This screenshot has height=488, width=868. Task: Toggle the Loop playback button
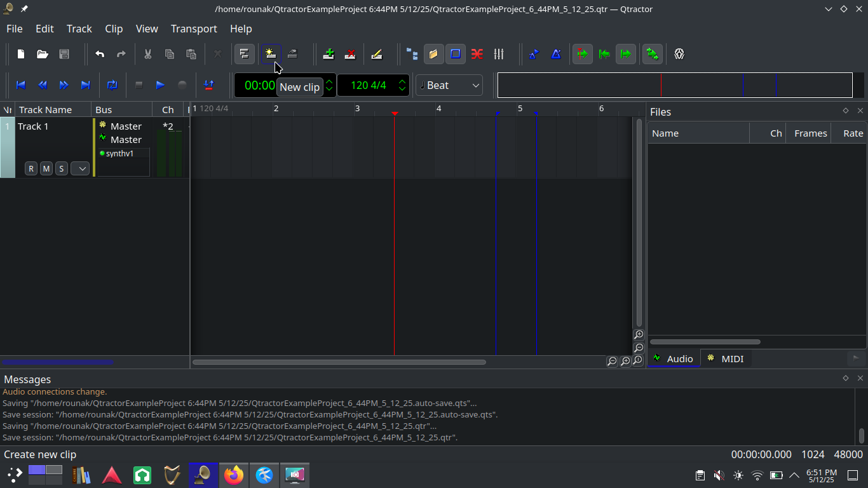(112, 85)
